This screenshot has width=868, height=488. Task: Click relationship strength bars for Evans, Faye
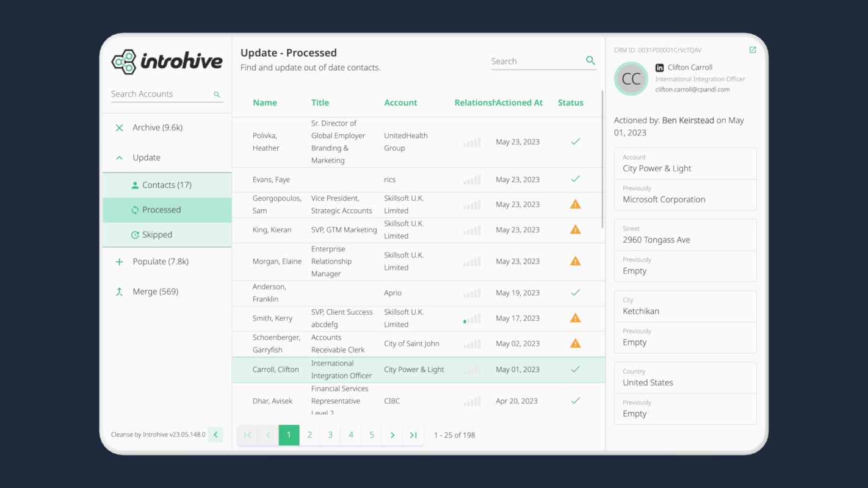472,180
